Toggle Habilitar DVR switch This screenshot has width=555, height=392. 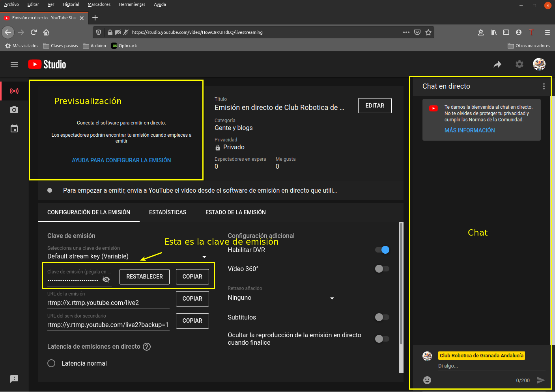click(x=382, y=250)
